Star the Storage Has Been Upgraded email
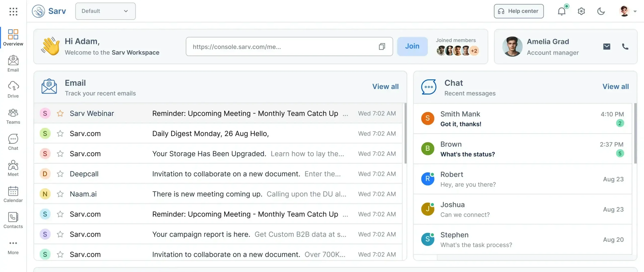644x272 pixels. coord(60,154)
